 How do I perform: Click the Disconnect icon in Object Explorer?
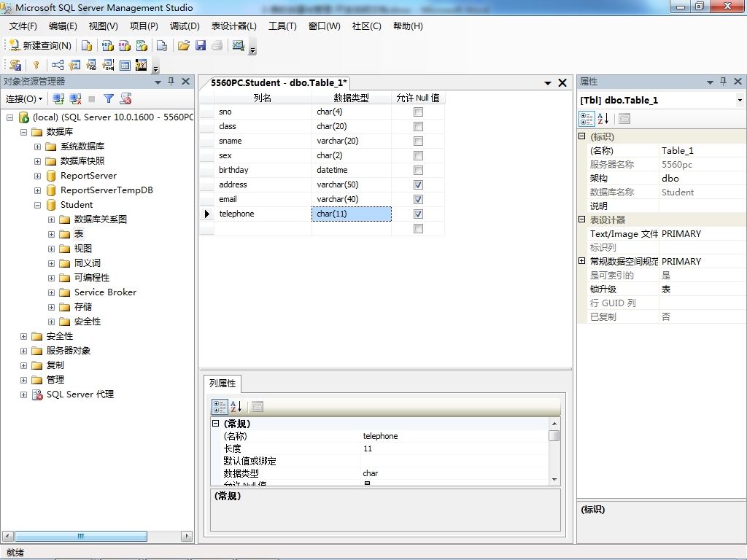coord(75,98)
